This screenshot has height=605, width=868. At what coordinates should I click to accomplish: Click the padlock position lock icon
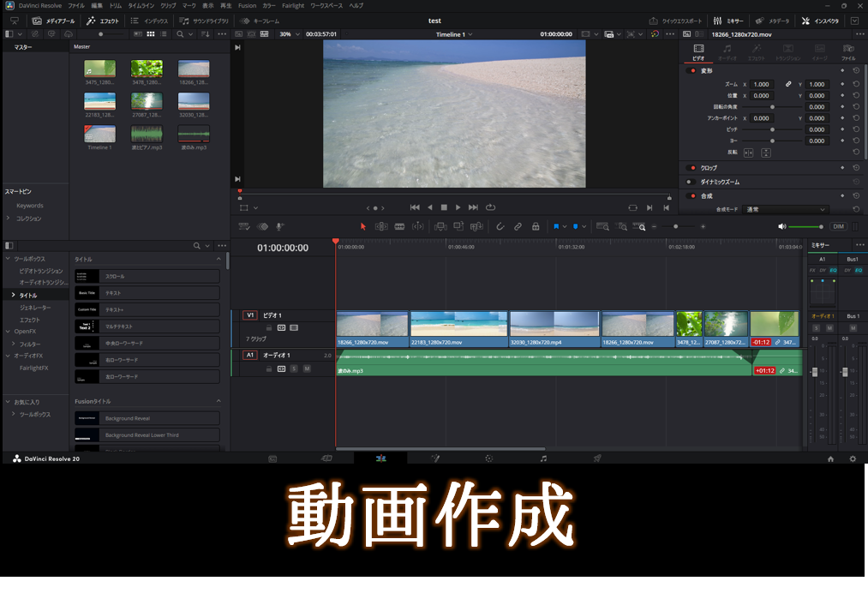click(x=536, y=226)
